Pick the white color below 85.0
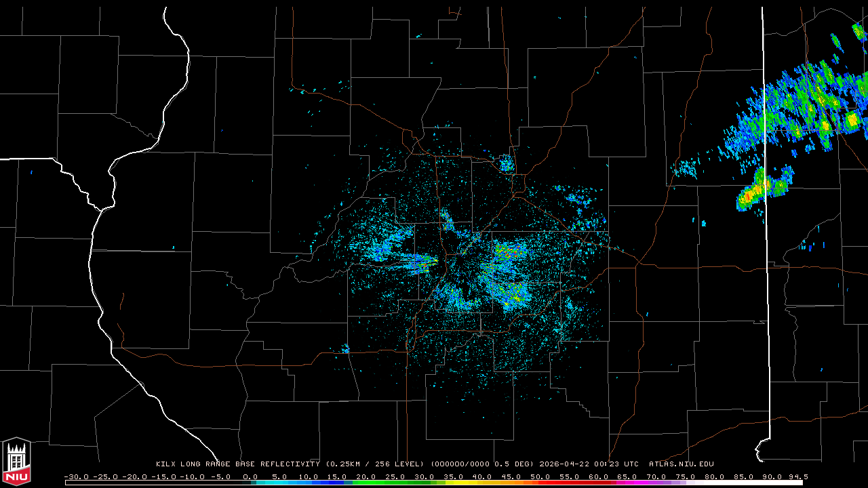The image size is (868, 488). point(744,483)
